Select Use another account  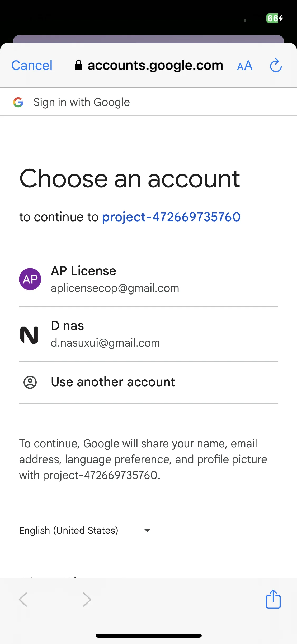(x=148, y=382)
